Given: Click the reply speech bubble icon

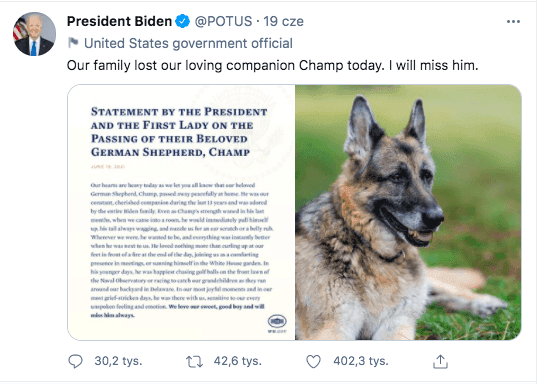Looking at the screenshot, I should [x=75, y=361].
